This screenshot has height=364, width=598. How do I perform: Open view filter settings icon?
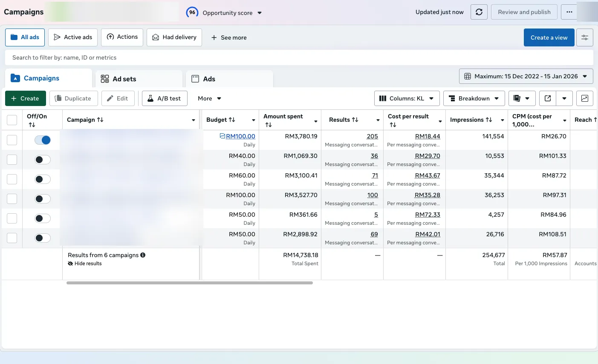(x=585, y=37)
